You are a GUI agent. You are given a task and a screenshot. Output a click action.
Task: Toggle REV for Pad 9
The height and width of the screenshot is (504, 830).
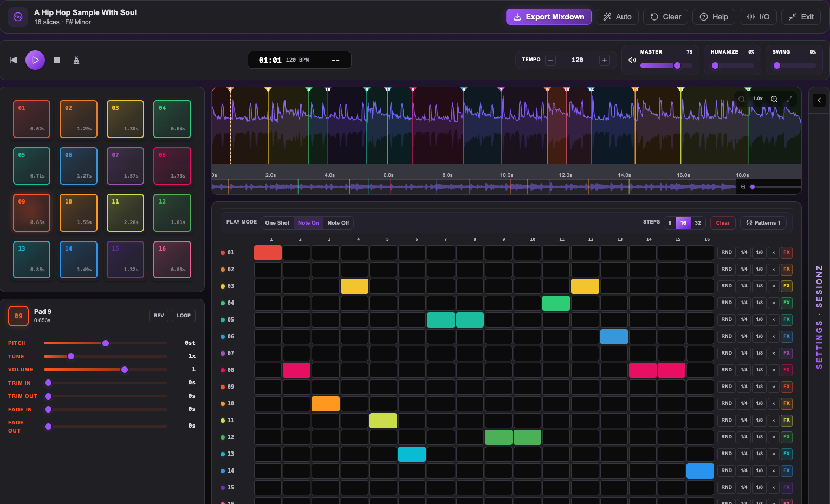(159, 316)
